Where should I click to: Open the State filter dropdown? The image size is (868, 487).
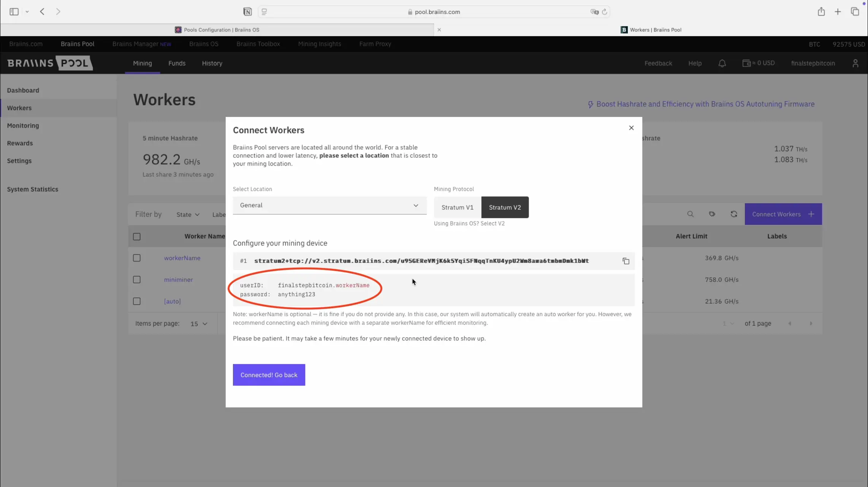coord(188,215)
